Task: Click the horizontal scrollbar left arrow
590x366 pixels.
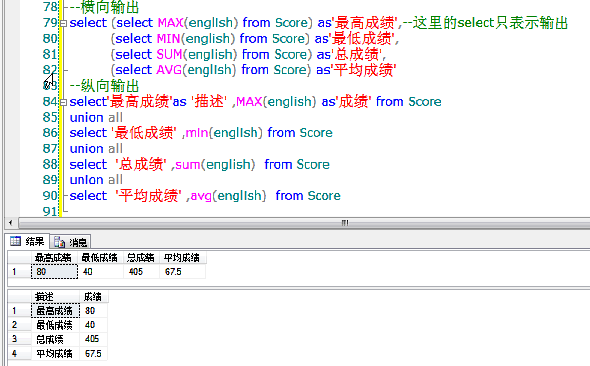Action: click(11, 223)
